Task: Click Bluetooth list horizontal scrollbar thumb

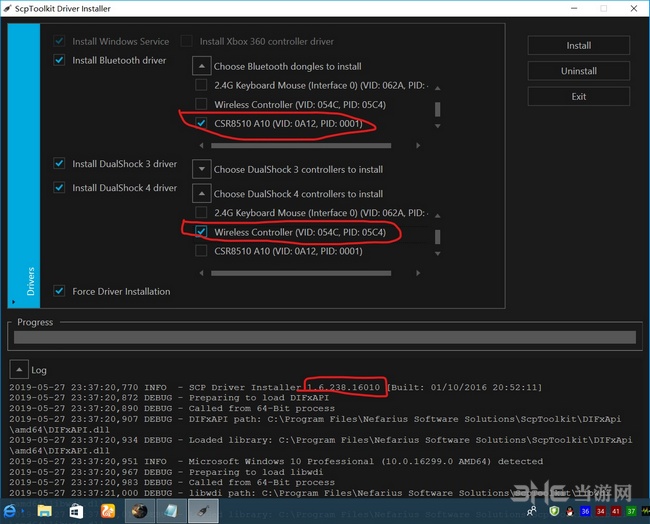Action: (301, 146)
